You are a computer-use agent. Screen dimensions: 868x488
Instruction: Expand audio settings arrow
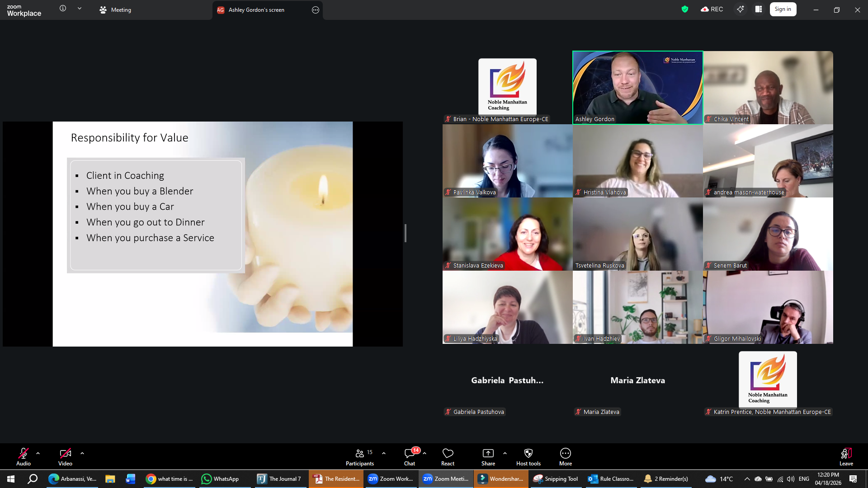pyautogui.click(x=38, y=453)
